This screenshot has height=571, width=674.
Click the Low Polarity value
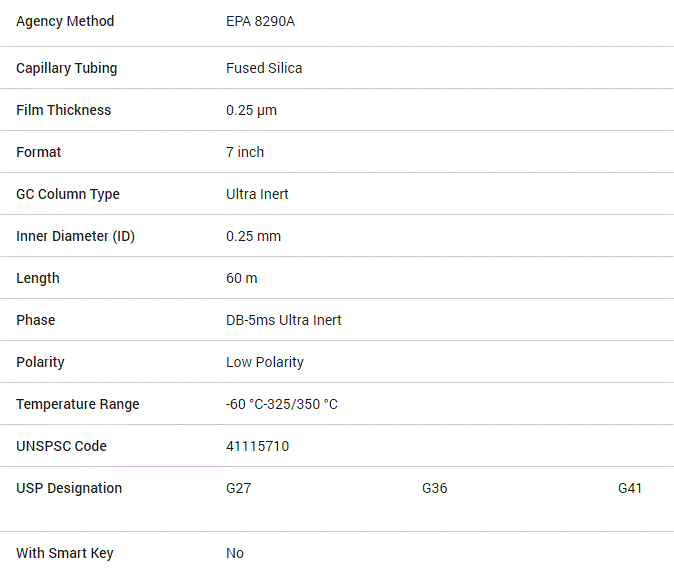point(265,362)
